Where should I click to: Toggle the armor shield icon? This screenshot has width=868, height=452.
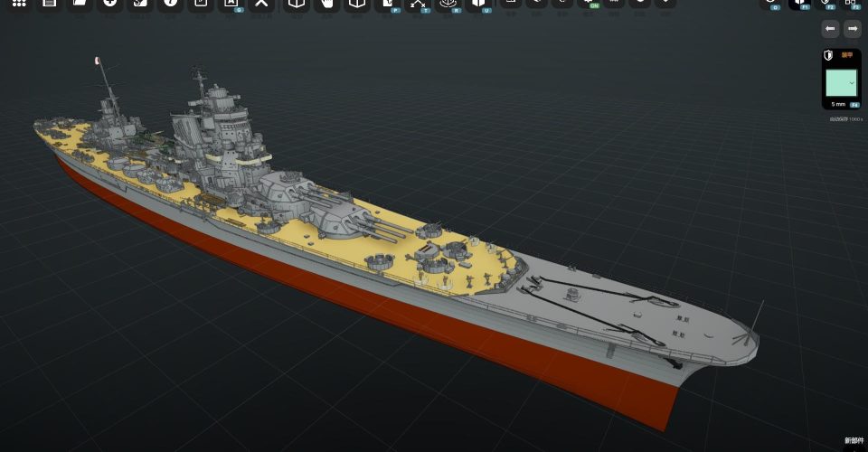(828, 55)
